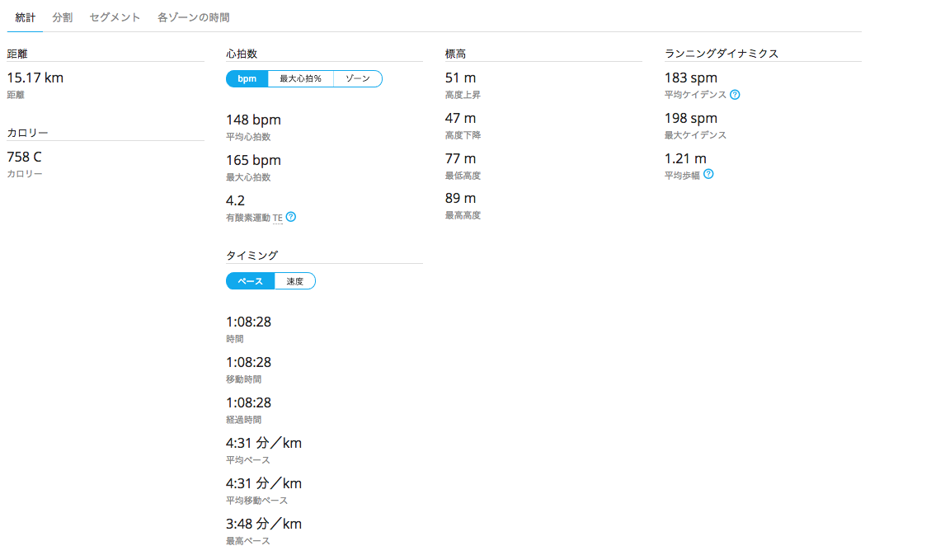Switch タイミング display to 速度
This screenshot has height=560, width=931.
[294, 281]
